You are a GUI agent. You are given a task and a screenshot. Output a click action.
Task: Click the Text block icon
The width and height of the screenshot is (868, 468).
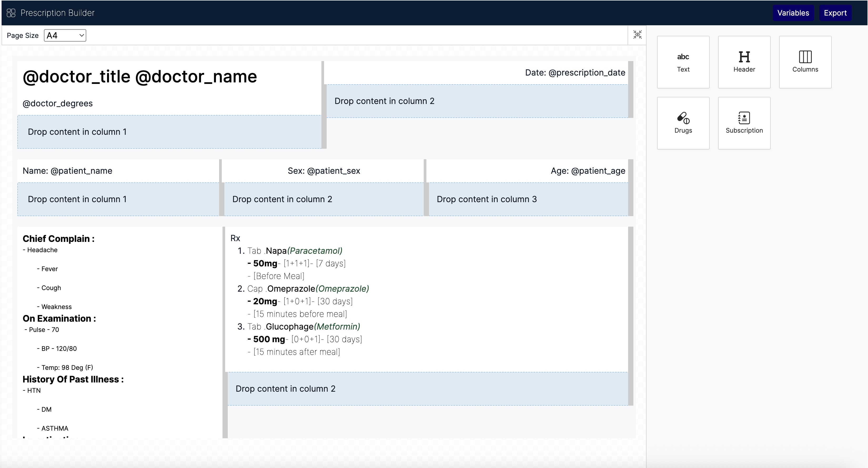[683, 62]
